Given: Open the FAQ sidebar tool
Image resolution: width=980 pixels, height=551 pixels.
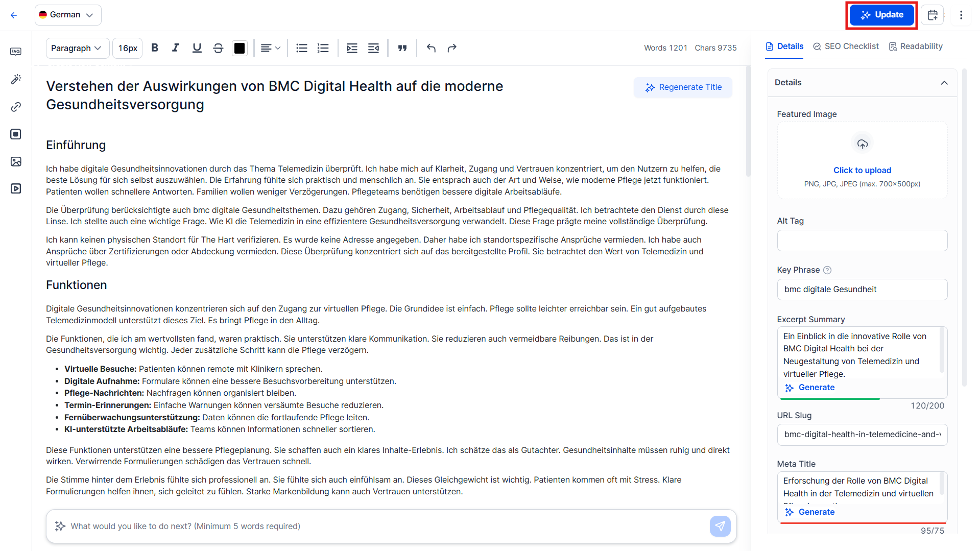Looking at the screenshot, I should pos(16,52).
